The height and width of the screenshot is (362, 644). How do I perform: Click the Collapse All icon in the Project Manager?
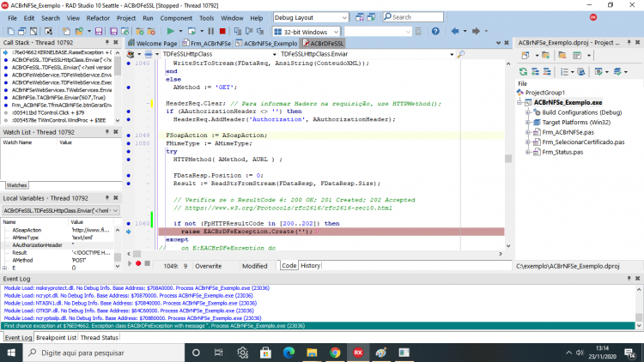pyautogui.click(x=547, y=72)
